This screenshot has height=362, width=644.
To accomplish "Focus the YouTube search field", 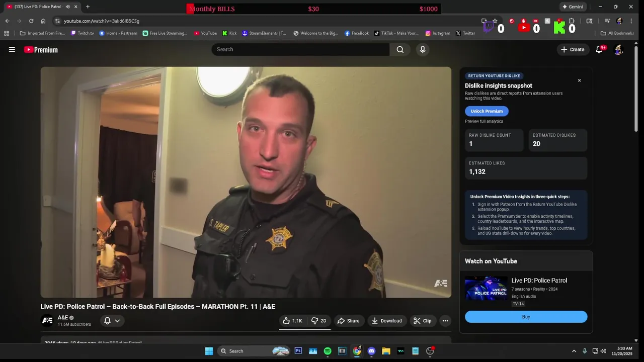I will [x=300, y=49].
